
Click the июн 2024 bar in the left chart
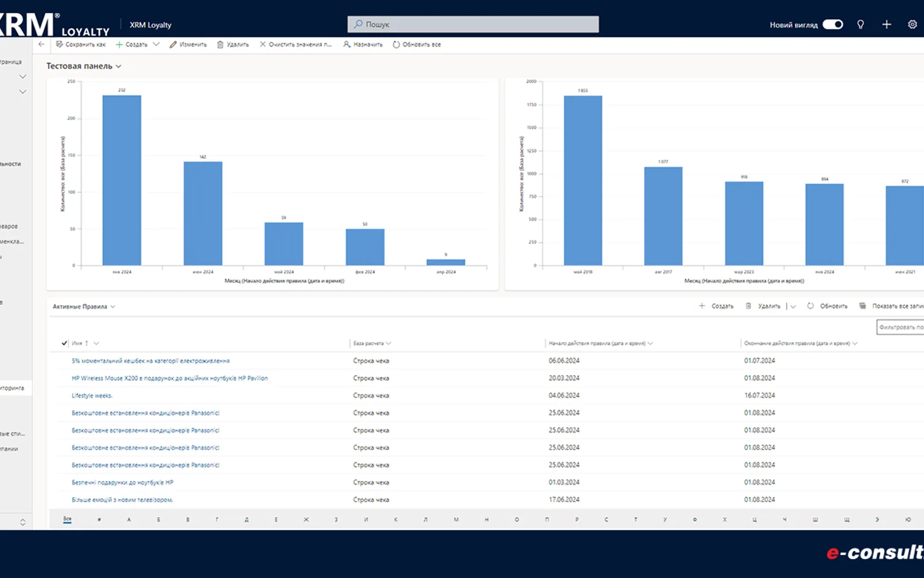click(x=203, y=213)
